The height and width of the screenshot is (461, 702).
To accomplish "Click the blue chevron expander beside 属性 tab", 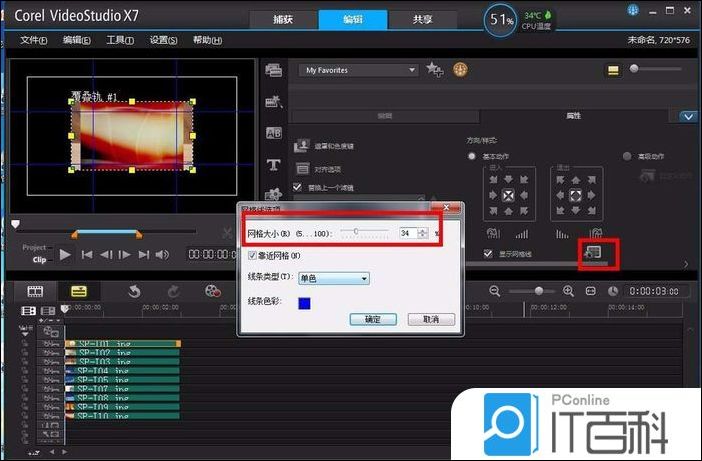I will 687,116.
